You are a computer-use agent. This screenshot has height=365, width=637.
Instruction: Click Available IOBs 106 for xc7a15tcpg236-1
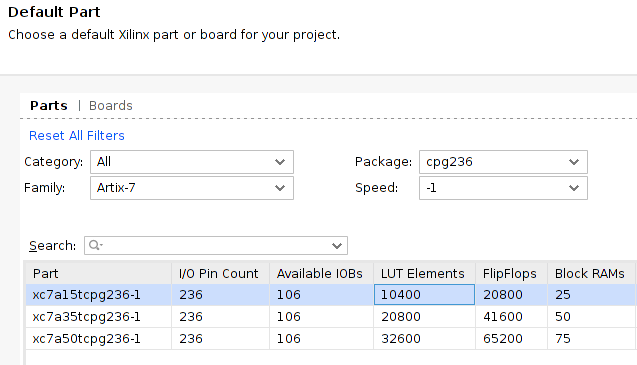pos(321,295)
